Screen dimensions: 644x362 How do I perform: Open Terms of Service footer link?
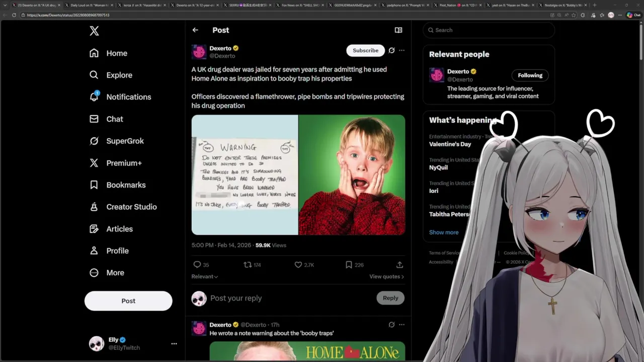click(445, 253)
